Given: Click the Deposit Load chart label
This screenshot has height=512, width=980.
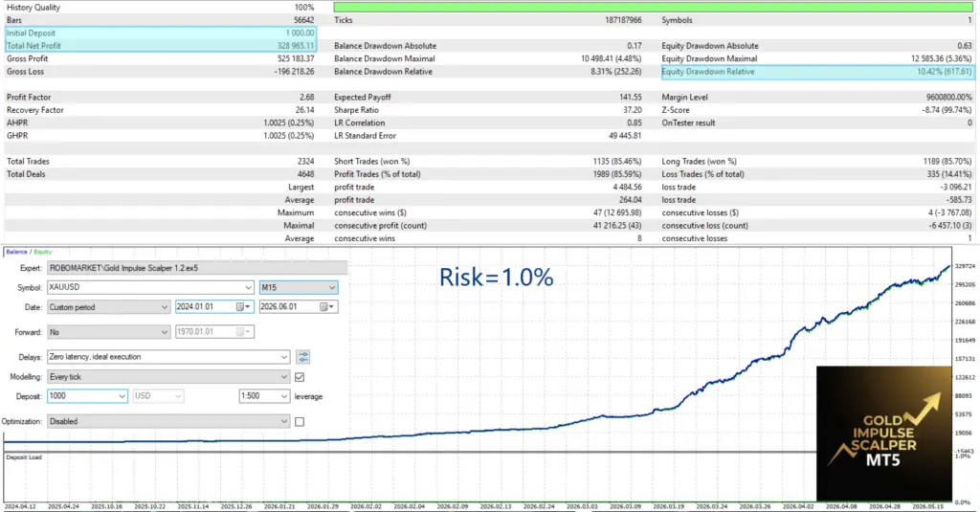Looking at the screenshot, I should coord(24,457).
